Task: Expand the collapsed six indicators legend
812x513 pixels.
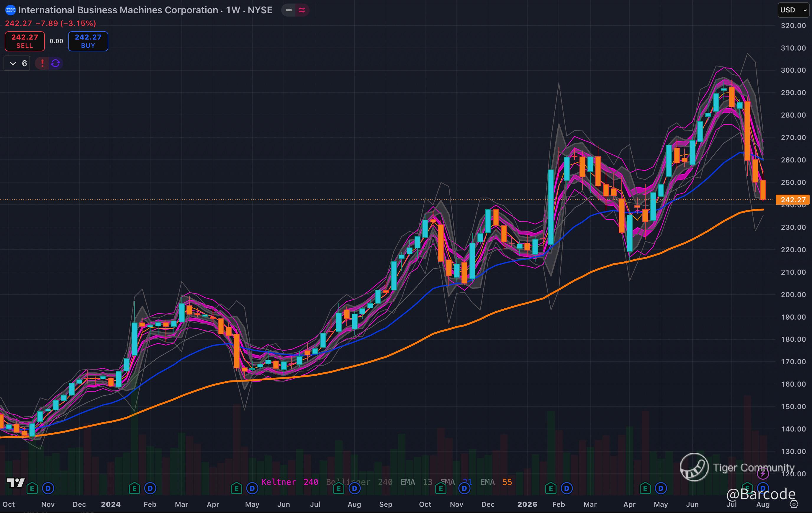Action: coord(17,63)
